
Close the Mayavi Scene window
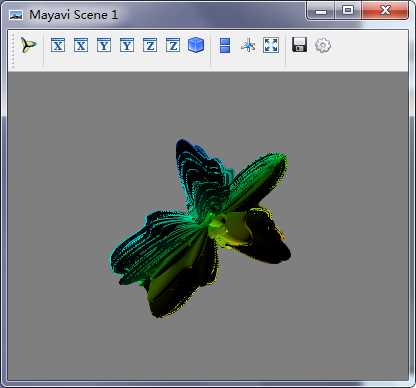385,10
